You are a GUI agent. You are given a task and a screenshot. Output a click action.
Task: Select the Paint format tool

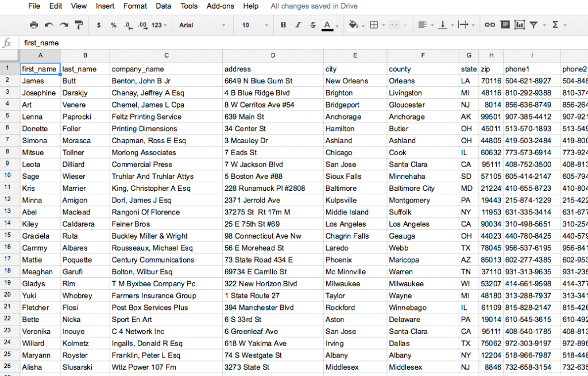[x=79, y=25]
